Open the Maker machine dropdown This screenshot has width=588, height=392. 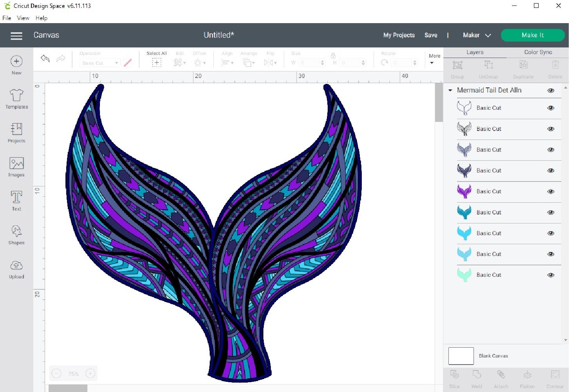pyautogui.click(x=476, y=35)
